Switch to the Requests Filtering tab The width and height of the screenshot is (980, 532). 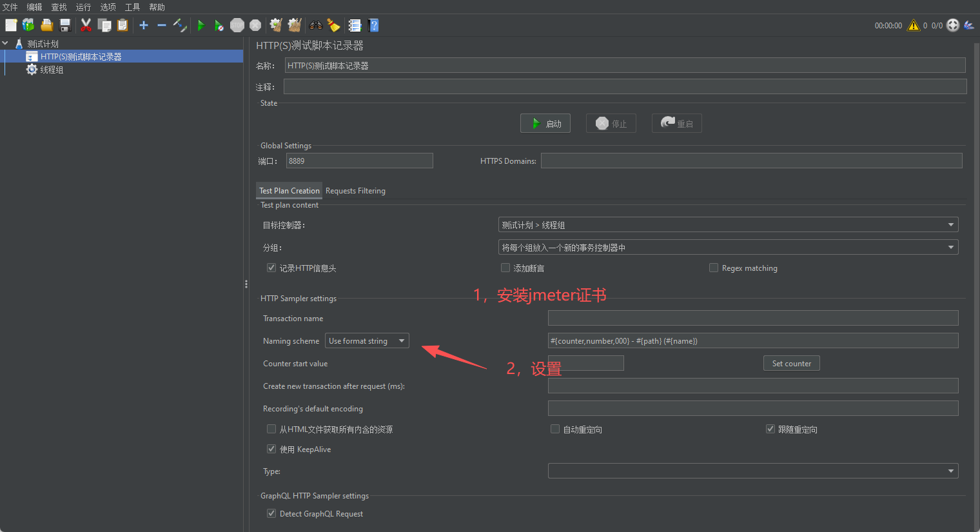[355, 190]
